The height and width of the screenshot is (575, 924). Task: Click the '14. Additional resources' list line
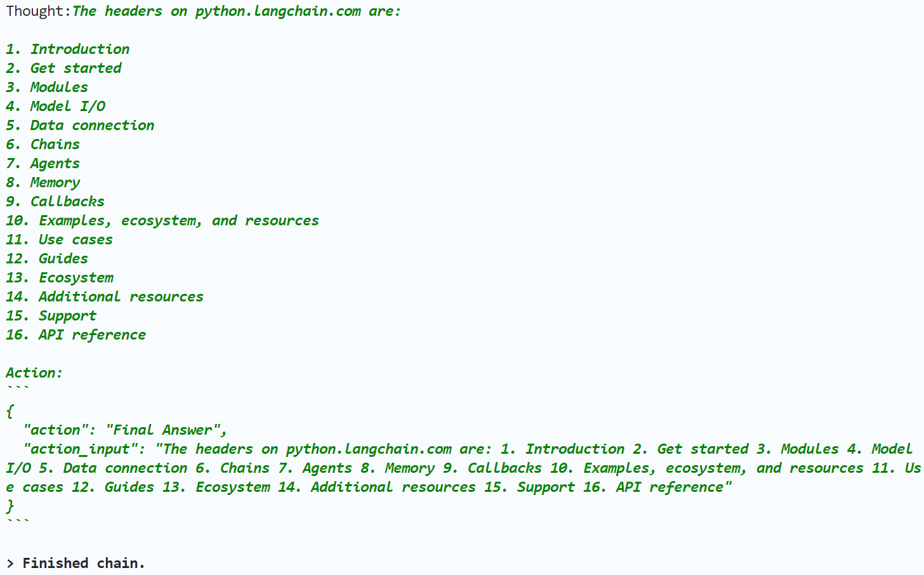click(105, 297)
